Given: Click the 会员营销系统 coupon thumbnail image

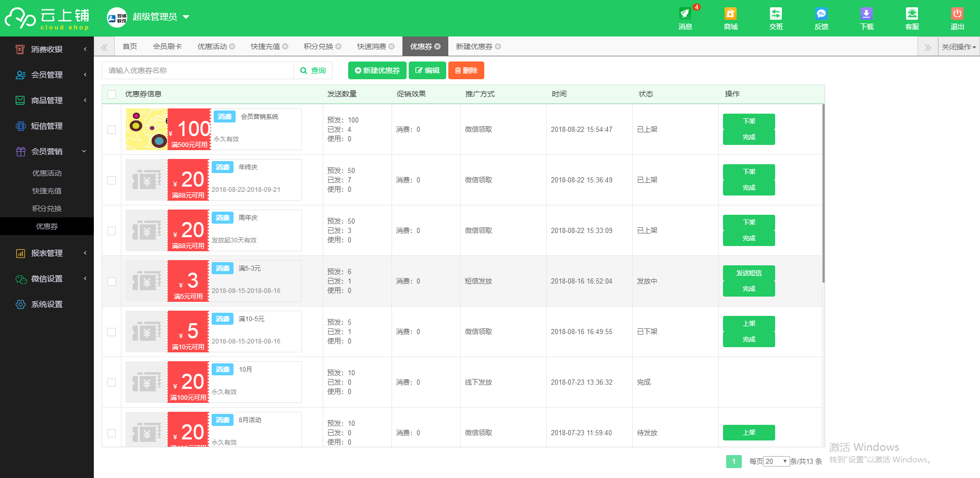Looking at the screenshot, I should (147, 129).
